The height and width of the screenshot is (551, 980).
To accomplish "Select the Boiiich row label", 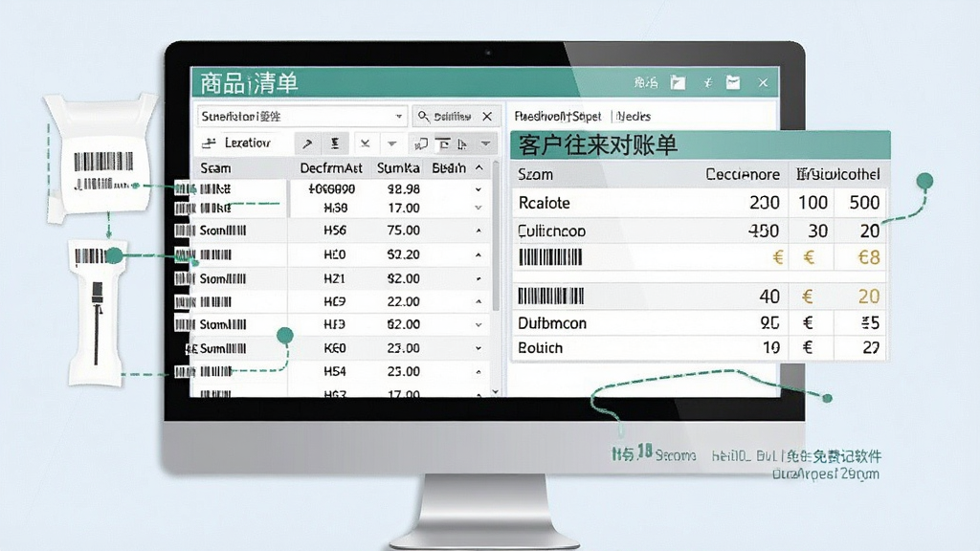I will (x=541, y=348).
